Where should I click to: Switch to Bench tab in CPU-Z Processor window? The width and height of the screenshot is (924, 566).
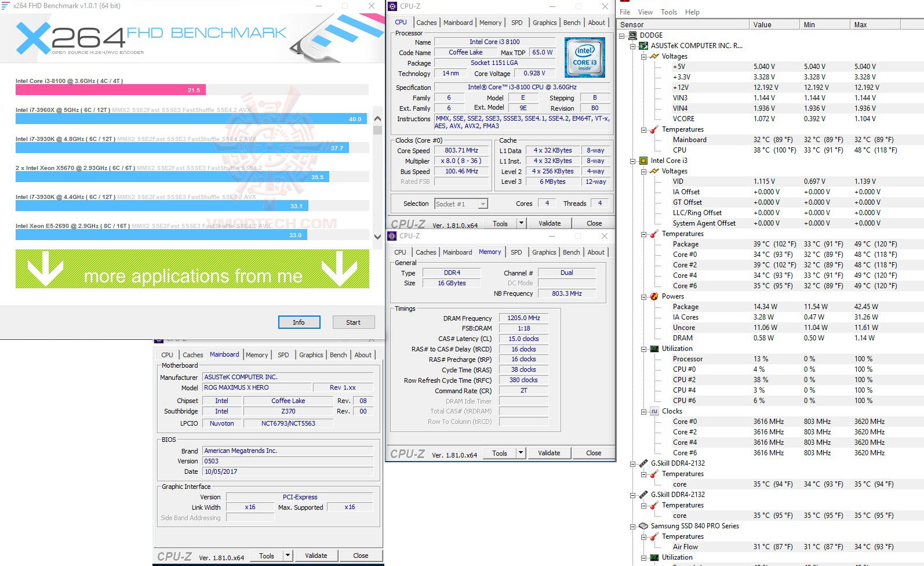(x=572, y=23)
